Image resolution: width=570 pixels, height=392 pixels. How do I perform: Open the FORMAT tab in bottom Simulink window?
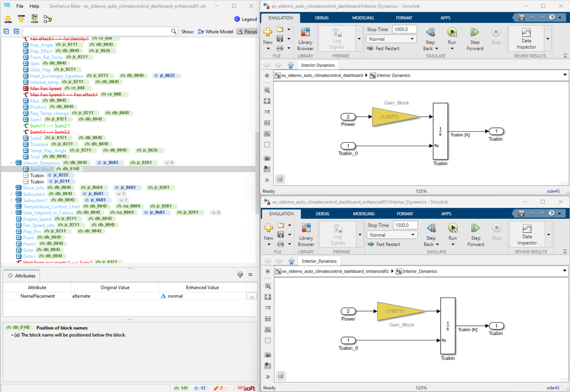click(x=405, y=214)
